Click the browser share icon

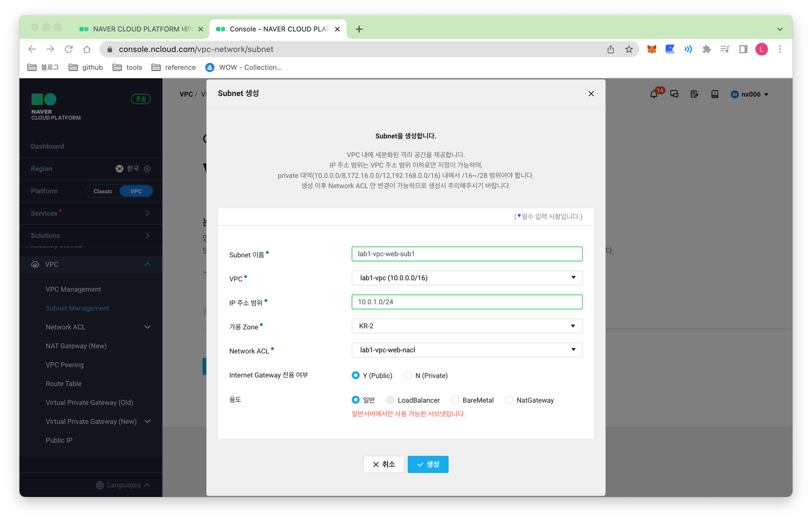click(x=611, y=49)
